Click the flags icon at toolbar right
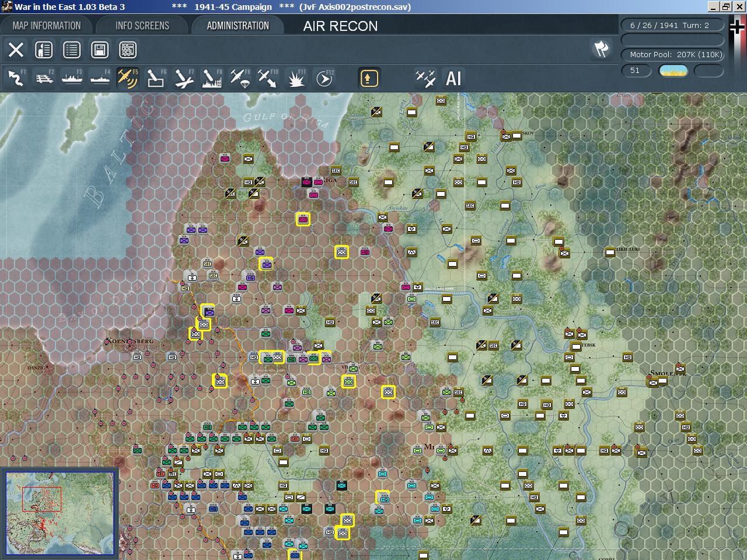 [601, 50]
